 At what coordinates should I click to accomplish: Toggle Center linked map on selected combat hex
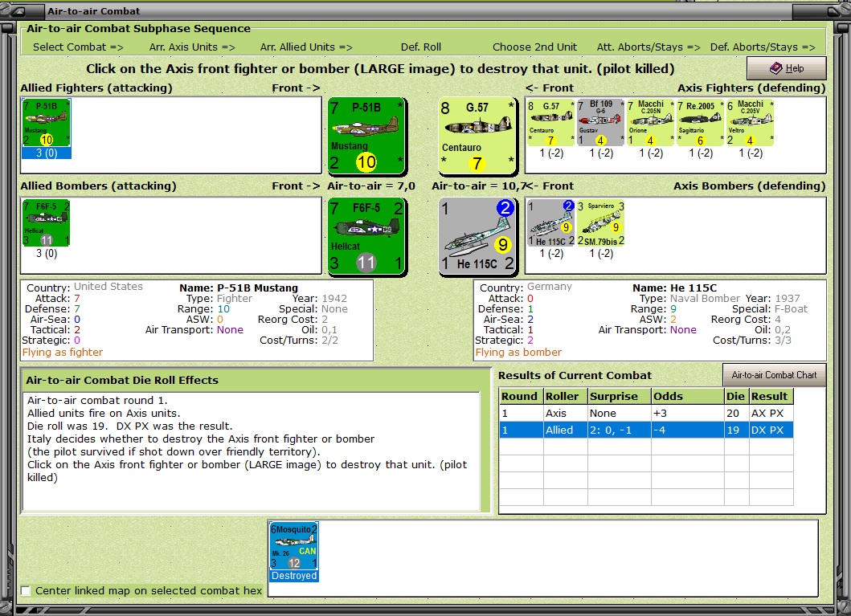26,590
